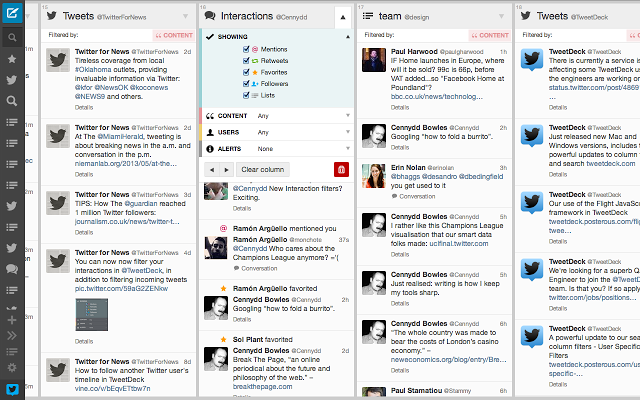Click the CONTENT filter tag in team column
640x400 pixels.
pyautogui.click(x=490, y=35)
